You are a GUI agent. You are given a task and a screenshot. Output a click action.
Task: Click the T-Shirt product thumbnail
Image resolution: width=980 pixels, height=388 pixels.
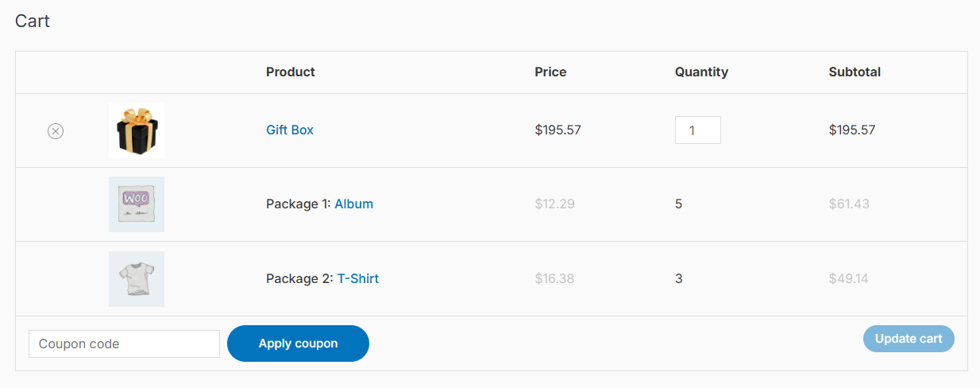click(137, 279)
